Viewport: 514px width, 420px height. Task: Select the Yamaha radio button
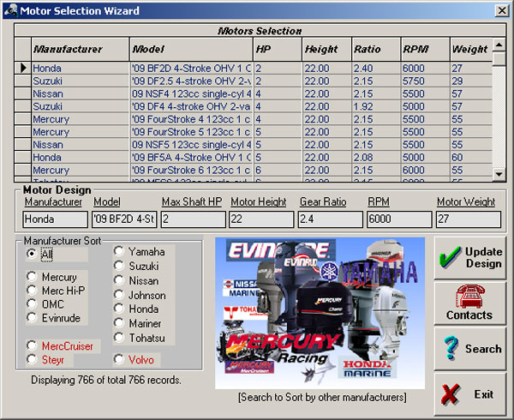119,251
